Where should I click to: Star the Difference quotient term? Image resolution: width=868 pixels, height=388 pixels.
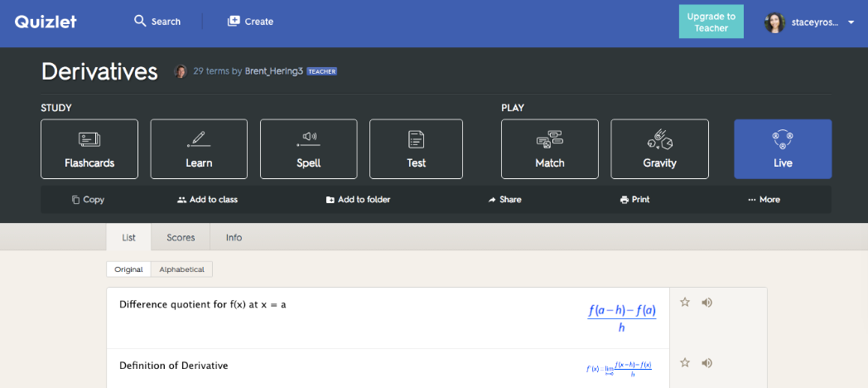685,302
